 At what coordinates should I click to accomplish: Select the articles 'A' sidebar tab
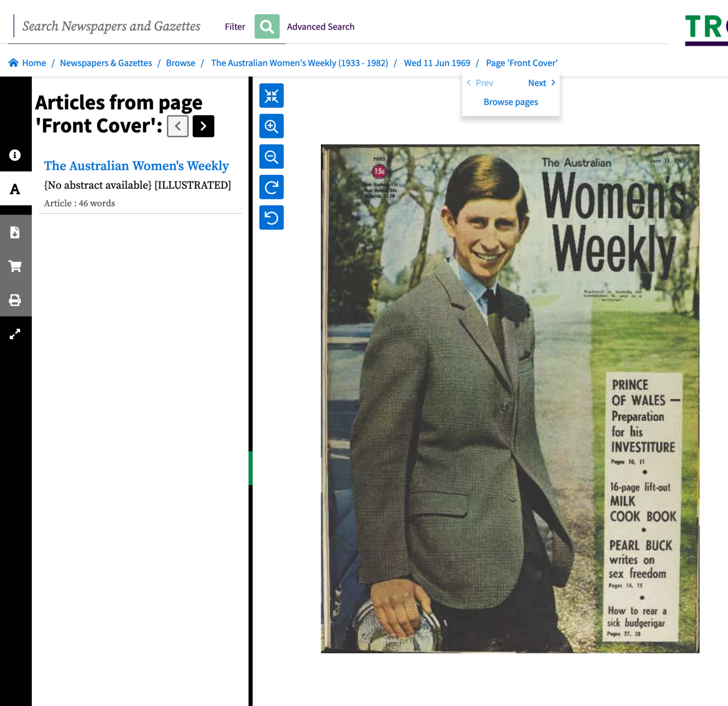click(x=15, y=189)
